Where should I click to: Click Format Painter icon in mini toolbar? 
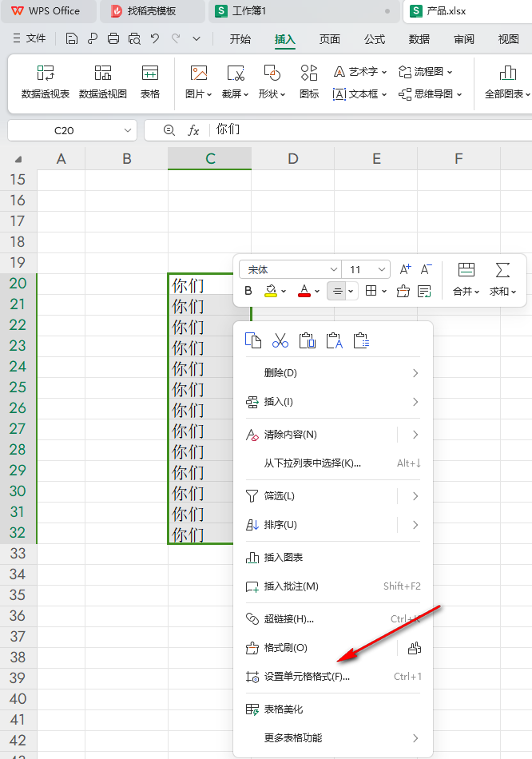point(403,291)
